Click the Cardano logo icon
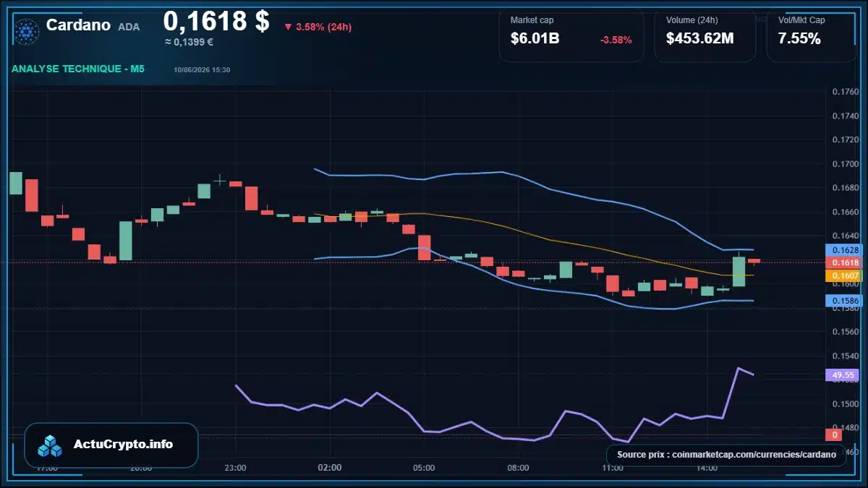Image resolution: width=868 pixels, height=488 pixels. pyautogui.click(x=27, y=31)
